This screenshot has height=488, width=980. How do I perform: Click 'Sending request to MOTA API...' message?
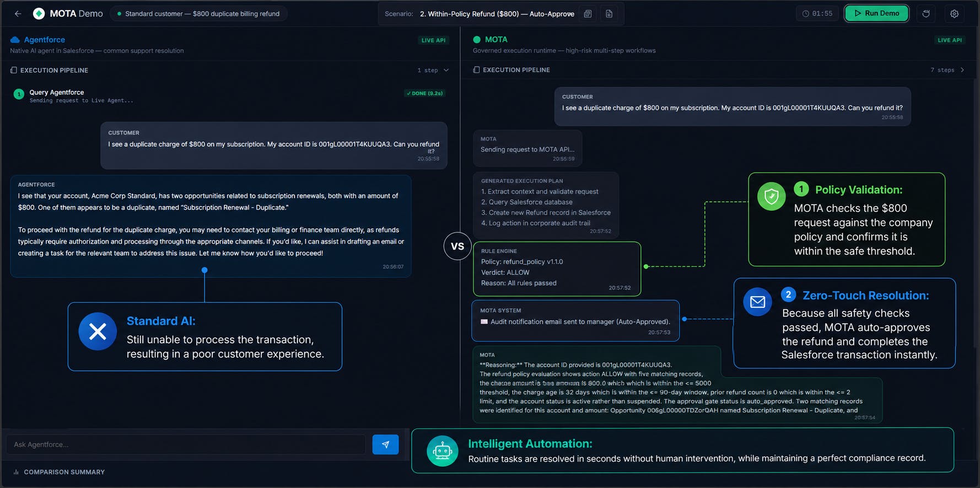coord(527,148)
